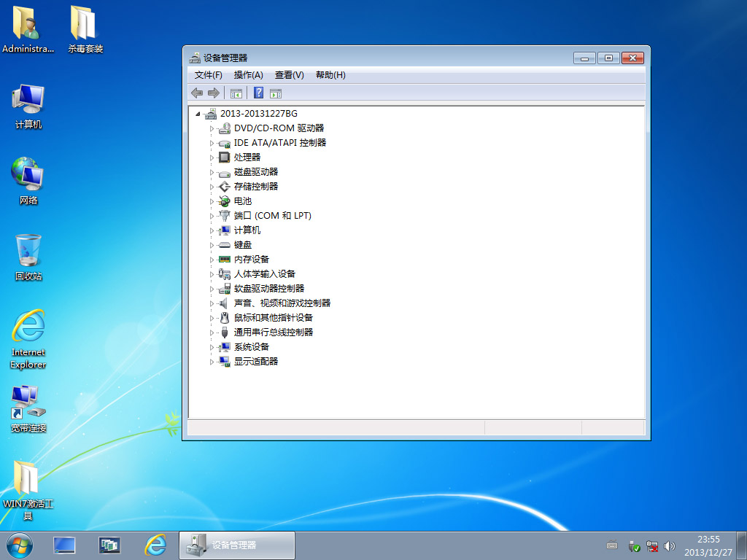Select the 杀毒套装 folder on desktop
747x560 pixels.
pos(85,28)
